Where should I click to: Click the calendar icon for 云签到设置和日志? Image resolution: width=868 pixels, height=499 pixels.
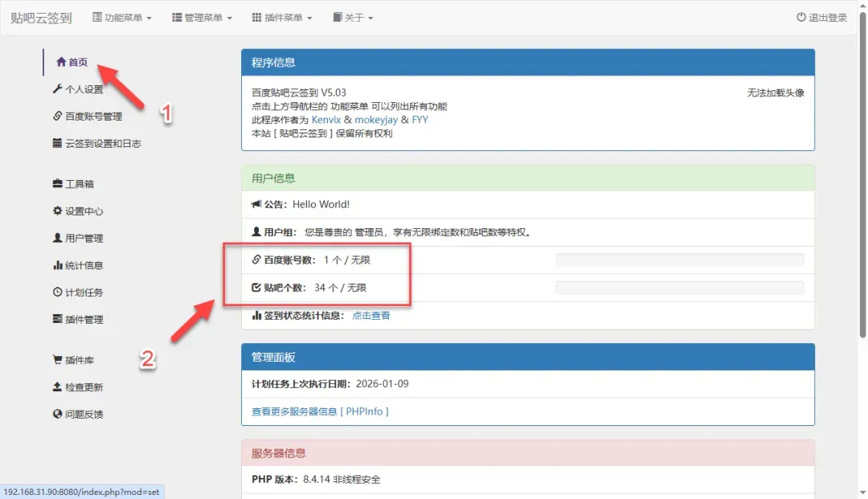click(x=57, y=143)
